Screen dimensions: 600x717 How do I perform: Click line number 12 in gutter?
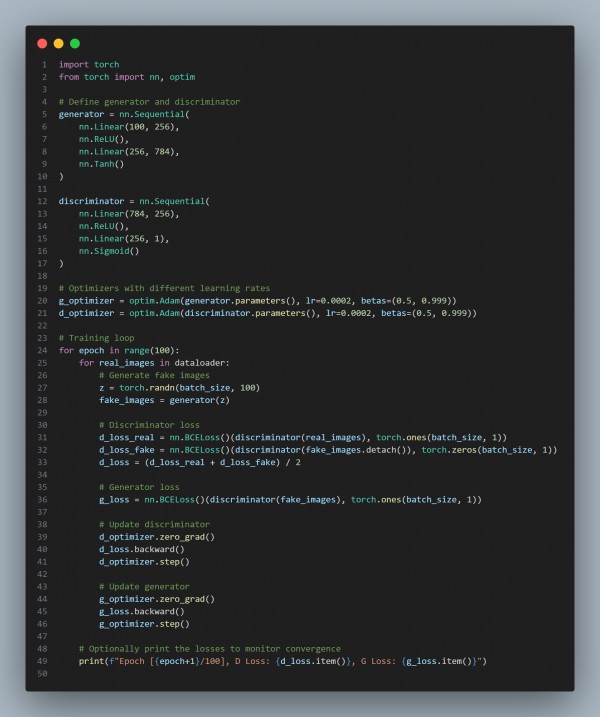(x=42, y=201)
